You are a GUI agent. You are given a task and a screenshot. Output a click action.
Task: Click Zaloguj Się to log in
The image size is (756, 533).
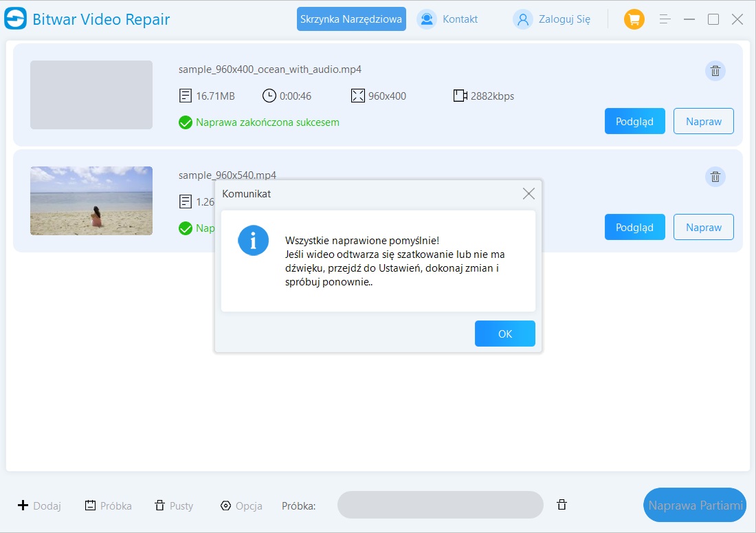pyautogui.click(x=552, y=19)
